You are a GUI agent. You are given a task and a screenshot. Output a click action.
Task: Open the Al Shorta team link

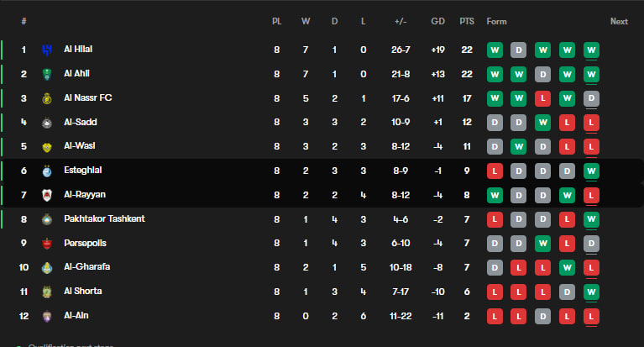point(83,291)
